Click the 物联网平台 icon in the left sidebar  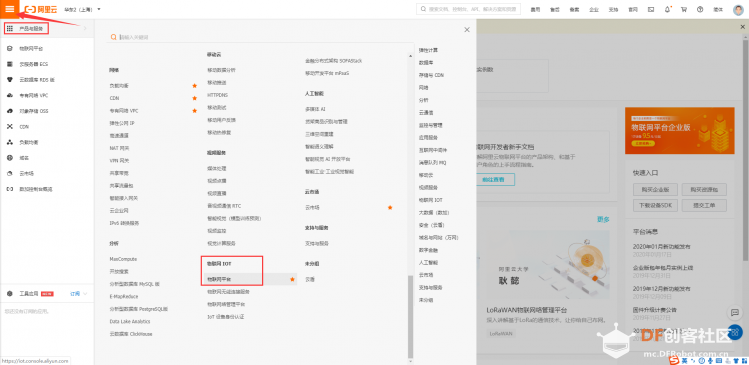[x=10, y=48]
